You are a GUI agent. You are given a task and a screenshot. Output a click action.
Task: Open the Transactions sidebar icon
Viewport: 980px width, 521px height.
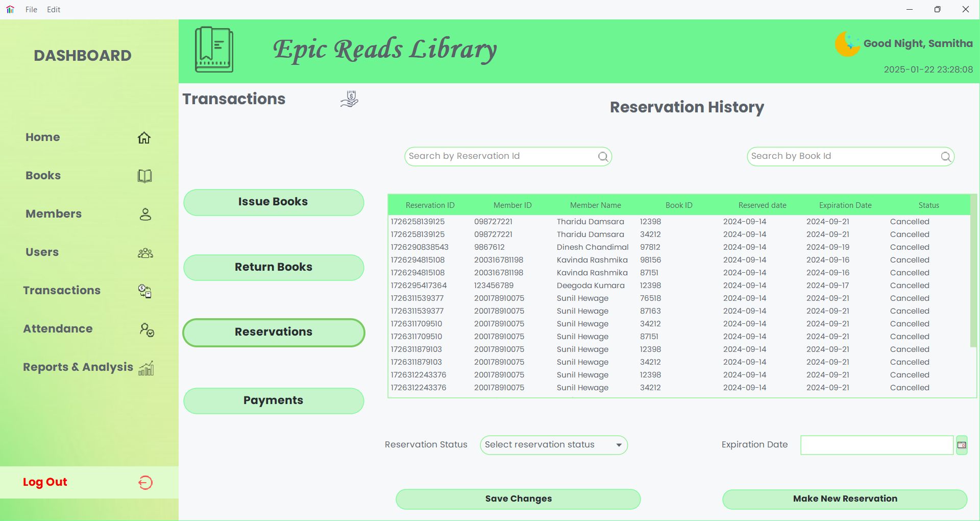click(x=145, y=291)
